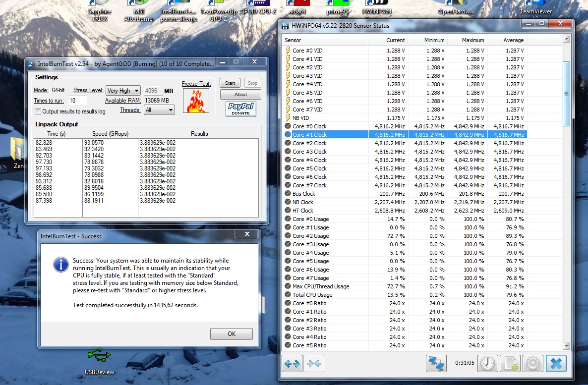This screenshot has width=588, height=385.
Task: Click the Minimum column header
Action: [427, 40]
